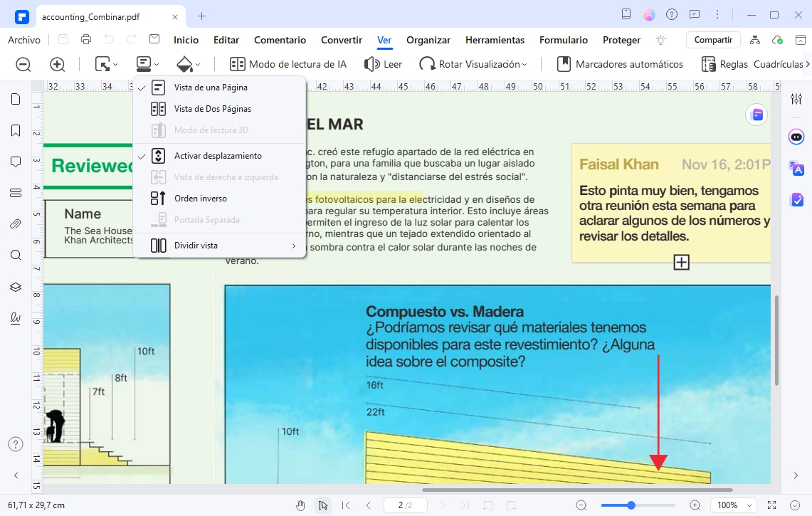The height and width of the screenshot is (516, 812).
Task: Open the 100% zoom level dropdown
Action: pyautogui.click(x=734, y=505)
